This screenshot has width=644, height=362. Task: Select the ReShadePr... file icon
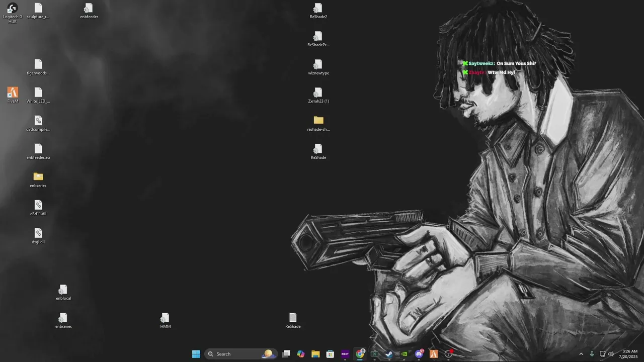pyautogui.click(x=318, y=39)
